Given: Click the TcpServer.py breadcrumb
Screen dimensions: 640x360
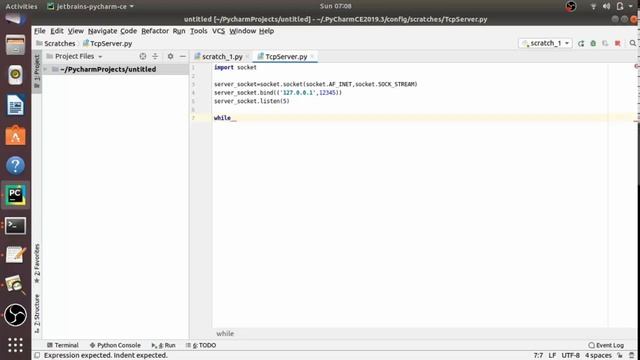Looking at the screenshot, I should pos(107,43).
